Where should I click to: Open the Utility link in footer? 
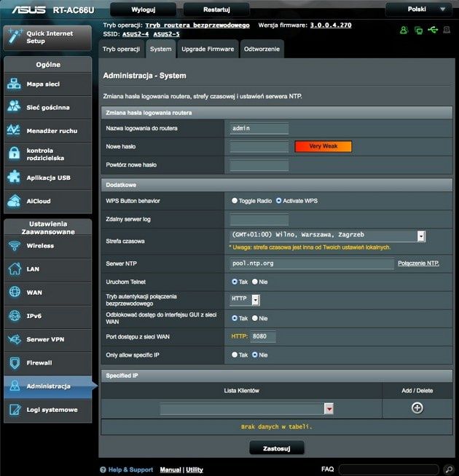point(195,469)
